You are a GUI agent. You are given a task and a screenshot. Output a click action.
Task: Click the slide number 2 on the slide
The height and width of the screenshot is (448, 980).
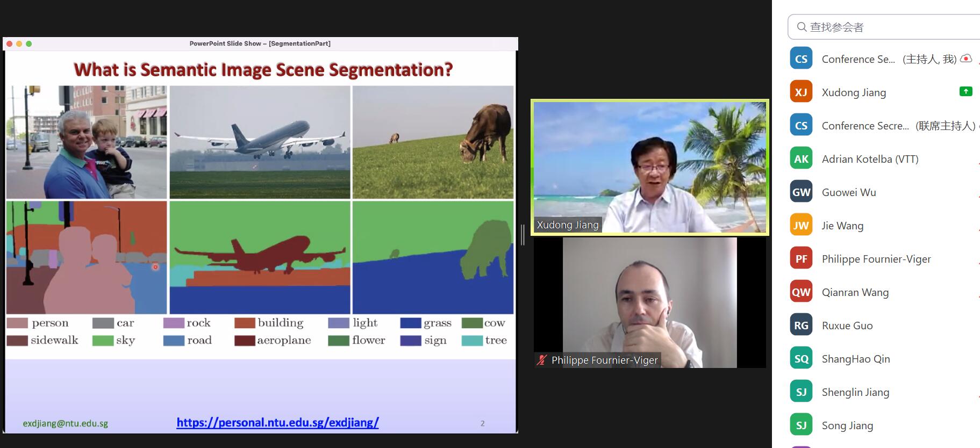[482, 423]
